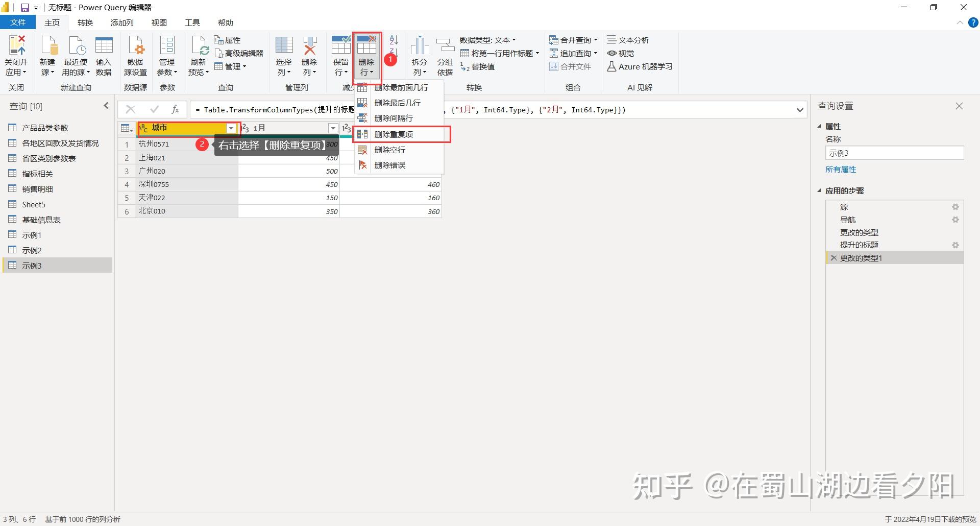Click the Choose Columns icon
Viewport: 980px width, 526px height.
click(284, 45)
